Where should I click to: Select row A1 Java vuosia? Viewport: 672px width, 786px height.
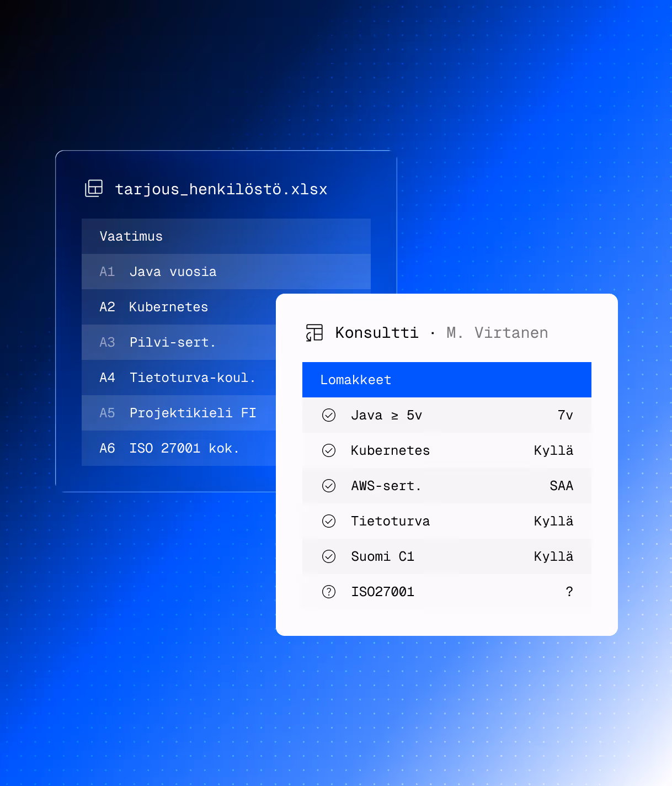(x=226, y=272)
